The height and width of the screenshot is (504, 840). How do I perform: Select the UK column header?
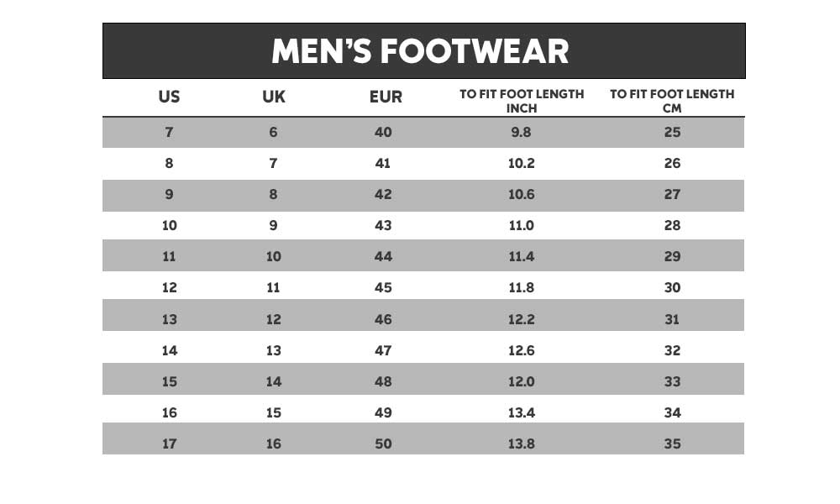[274, 97]
